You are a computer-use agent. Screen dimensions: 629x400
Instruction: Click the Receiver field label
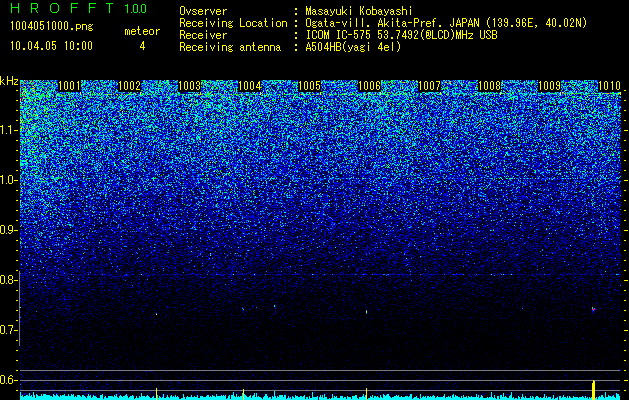(203, 35)
